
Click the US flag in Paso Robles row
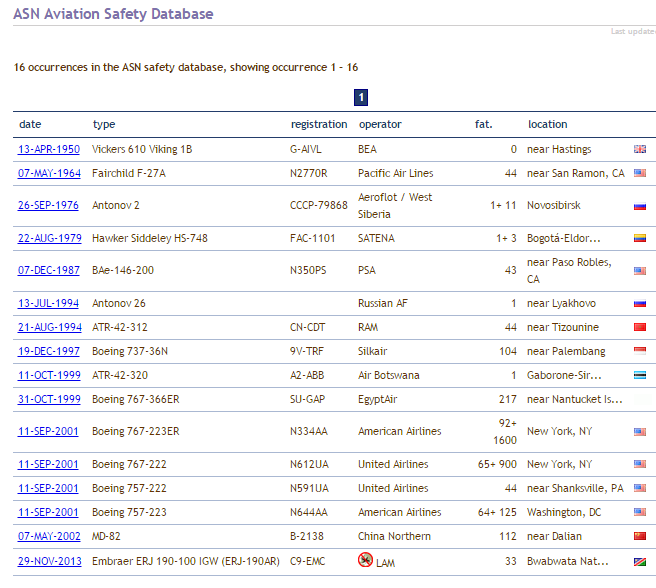640,271
